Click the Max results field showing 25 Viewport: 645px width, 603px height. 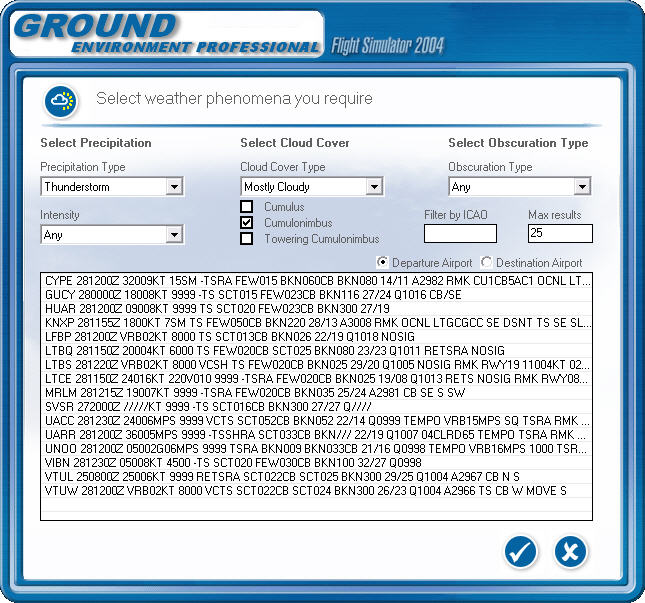tap(560, 233)
